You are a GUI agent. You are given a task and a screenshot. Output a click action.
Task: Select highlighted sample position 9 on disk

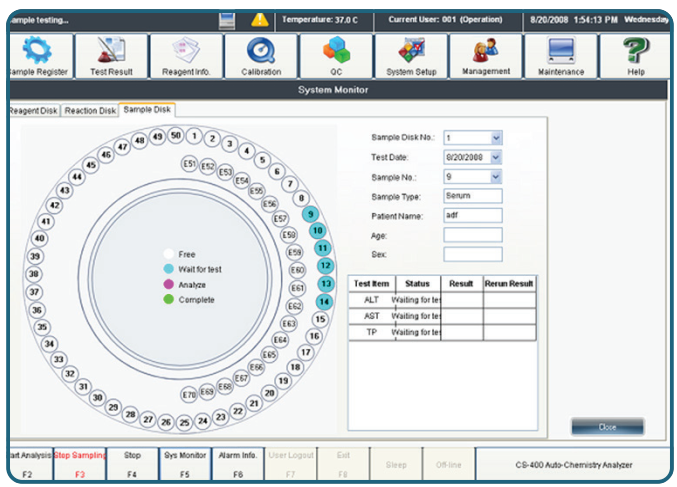(x=311, y=214)
